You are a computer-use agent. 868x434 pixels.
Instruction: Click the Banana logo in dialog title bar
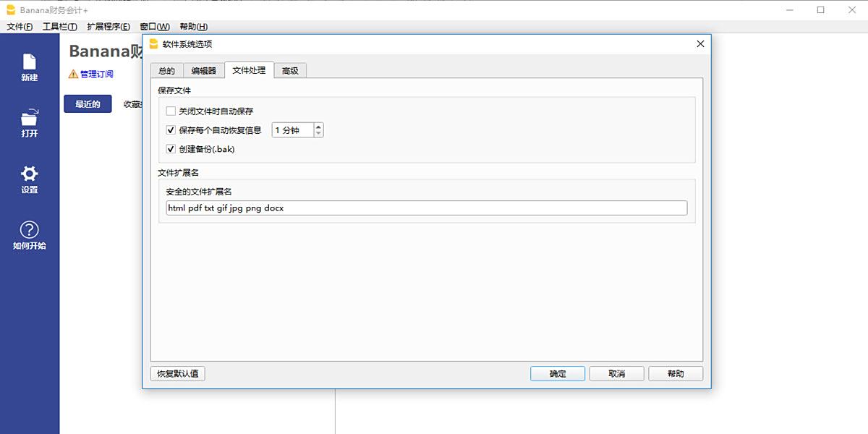[x=153, y=43]
